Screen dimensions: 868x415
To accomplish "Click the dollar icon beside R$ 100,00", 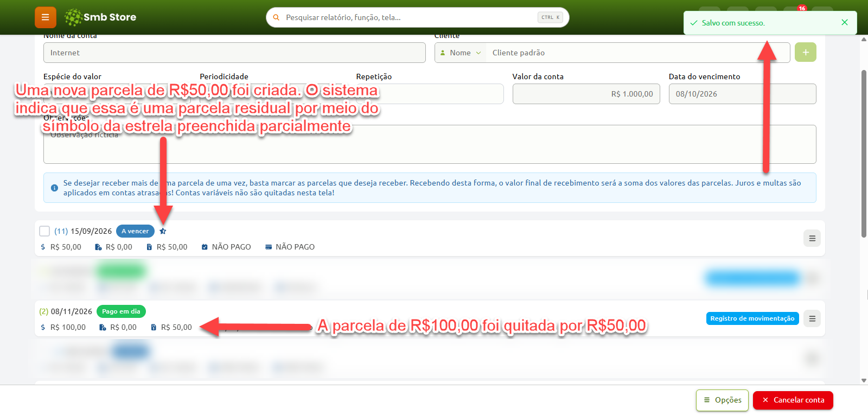I will click(43, 327).
